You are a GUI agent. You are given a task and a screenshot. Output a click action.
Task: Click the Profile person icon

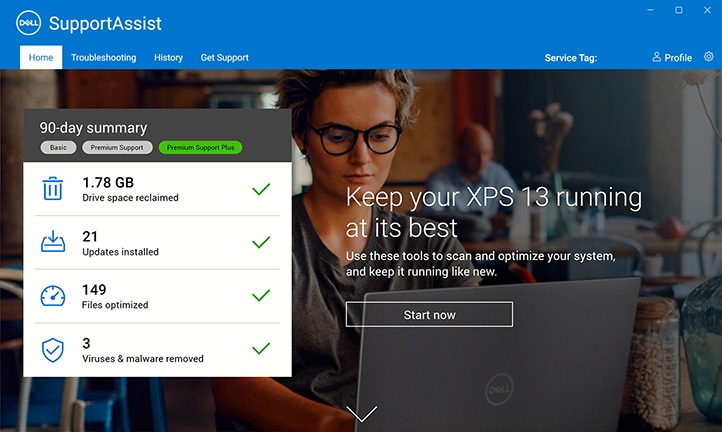[656, 57]
